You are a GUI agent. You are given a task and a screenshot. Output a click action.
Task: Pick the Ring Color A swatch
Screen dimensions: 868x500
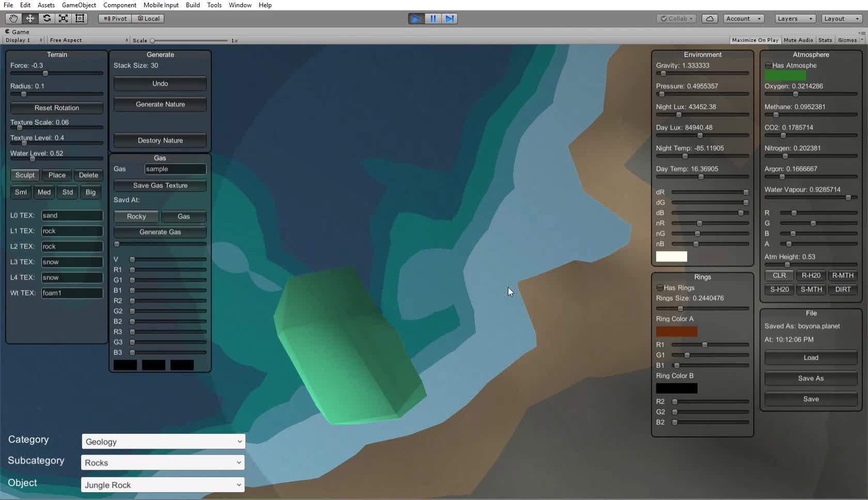pyautogui.click(x=676, y=331)
